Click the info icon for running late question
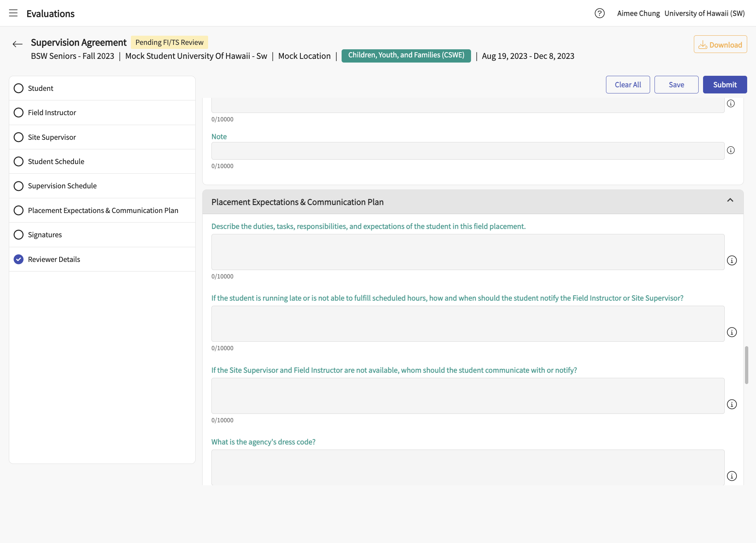The width and height of the screenshot is (756, 543). point(732,332)
